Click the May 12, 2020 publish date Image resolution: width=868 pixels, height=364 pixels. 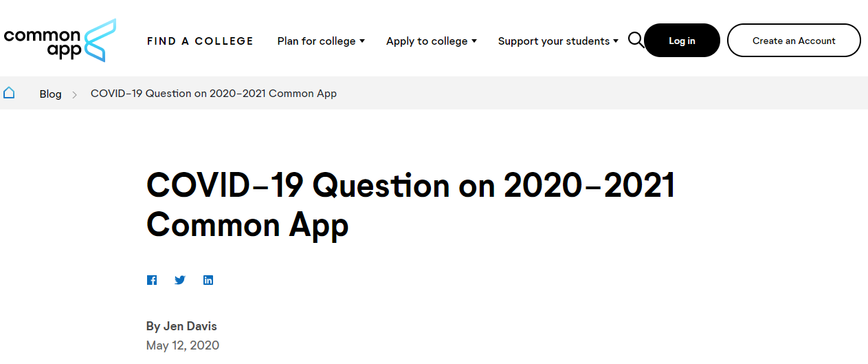pos(183,345)
